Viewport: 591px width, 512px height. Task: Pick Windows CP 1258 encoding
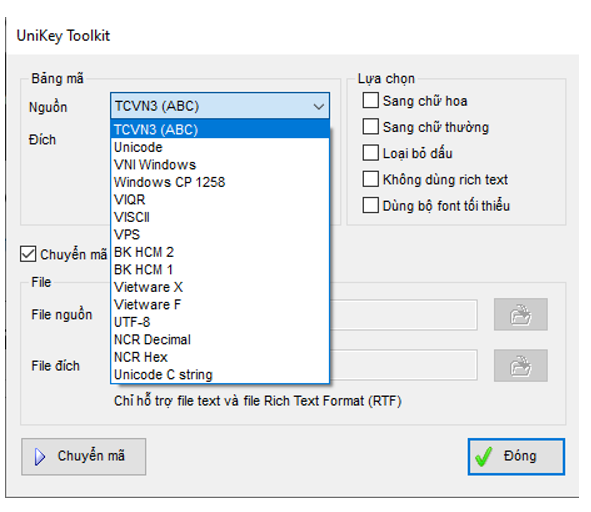coord(220,182)
